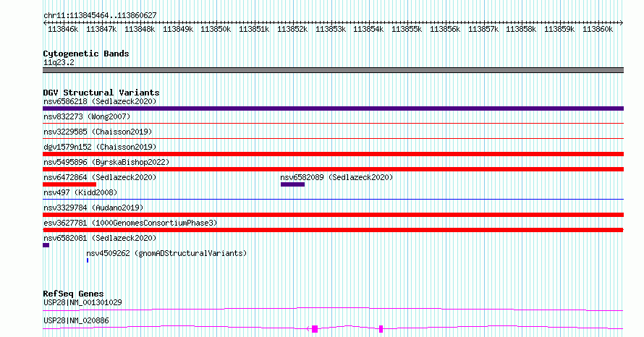Open variant dgv1579n152 (Chaisson2019) label
This screenshot has height=337, width=644.
click(x=100, y=147)
